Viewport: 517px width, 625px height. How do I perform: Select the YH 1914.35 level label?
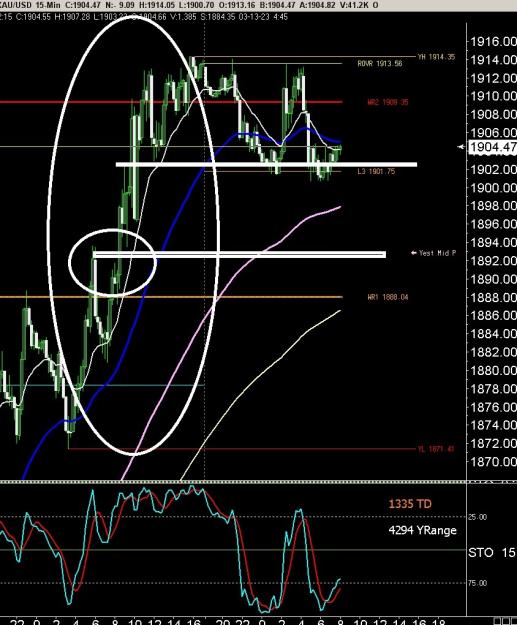436,57
